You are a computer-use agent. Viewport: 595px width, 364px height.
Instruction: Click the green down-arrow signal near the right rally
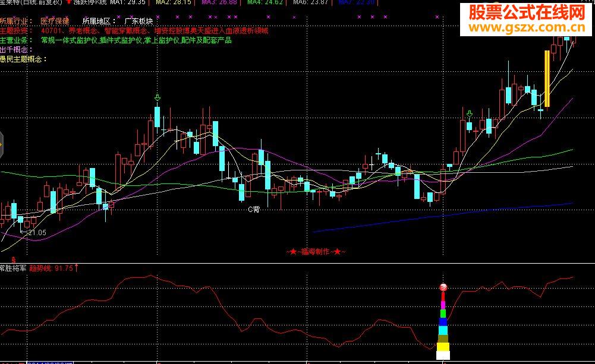pos(470,114)
